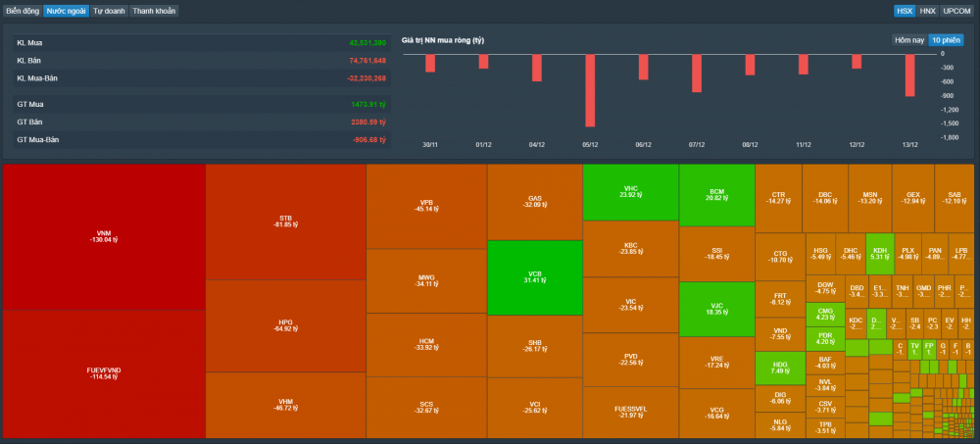Viewport: 980px width, 444px height.
Task: Select the PLX heatmap tile
Action: pos(906,253)
